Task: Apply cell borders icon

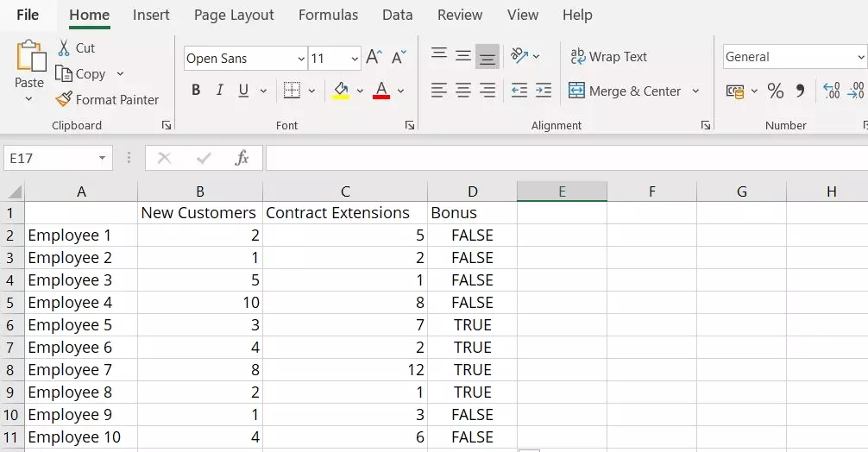Action: click(x=292, y=91)
